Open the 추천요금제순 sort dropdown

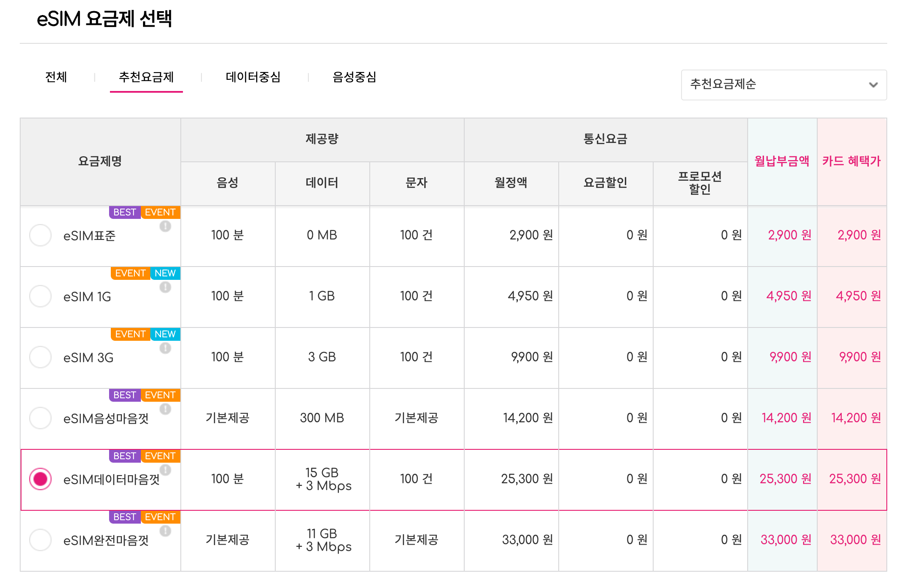(783, 85)
